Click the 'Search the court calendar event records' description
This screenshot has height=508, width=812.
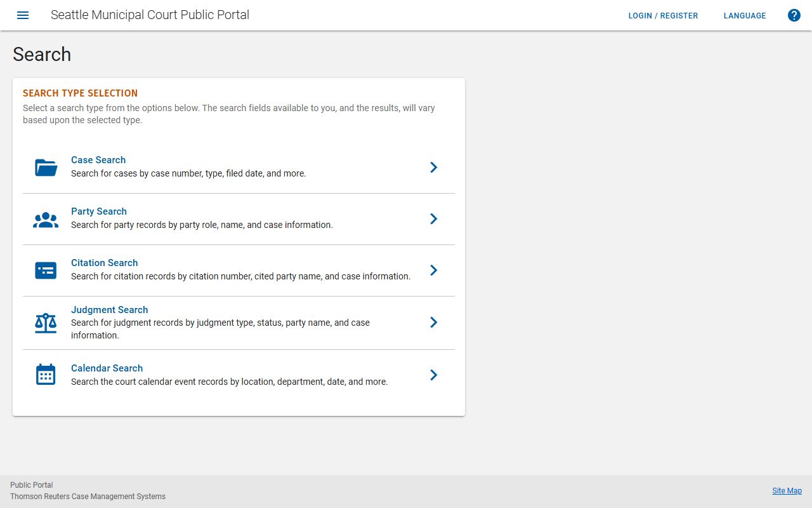pyautogui.click(x=230, y=382)
